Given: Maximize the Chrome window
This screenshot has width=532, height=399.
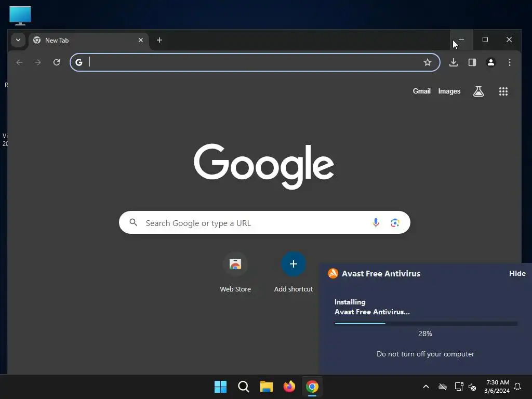Looking at the screenshot, I should (485, 39).
